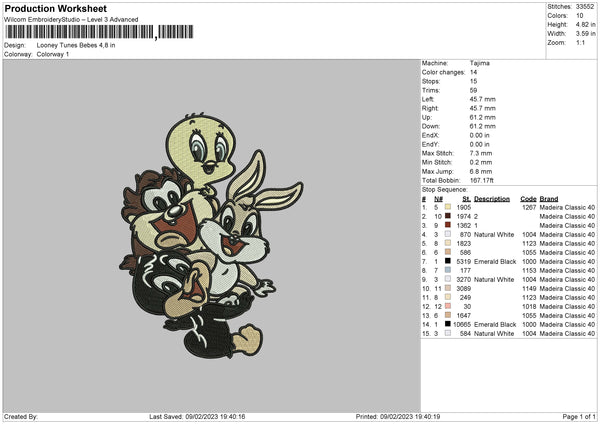Click the Page 1 of 1 indicator
Screen dimensions: 600x424
(579, 417)
